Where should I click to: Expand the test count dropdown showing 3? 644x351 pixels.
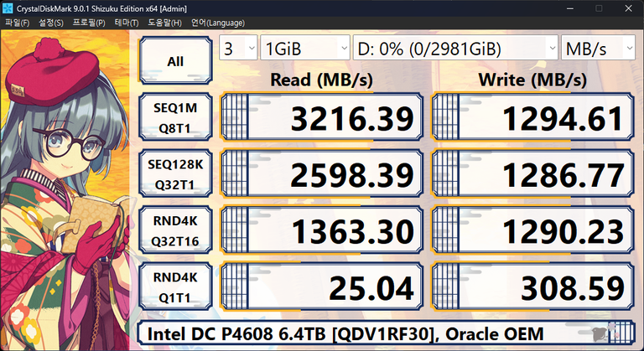coord(238,48)
